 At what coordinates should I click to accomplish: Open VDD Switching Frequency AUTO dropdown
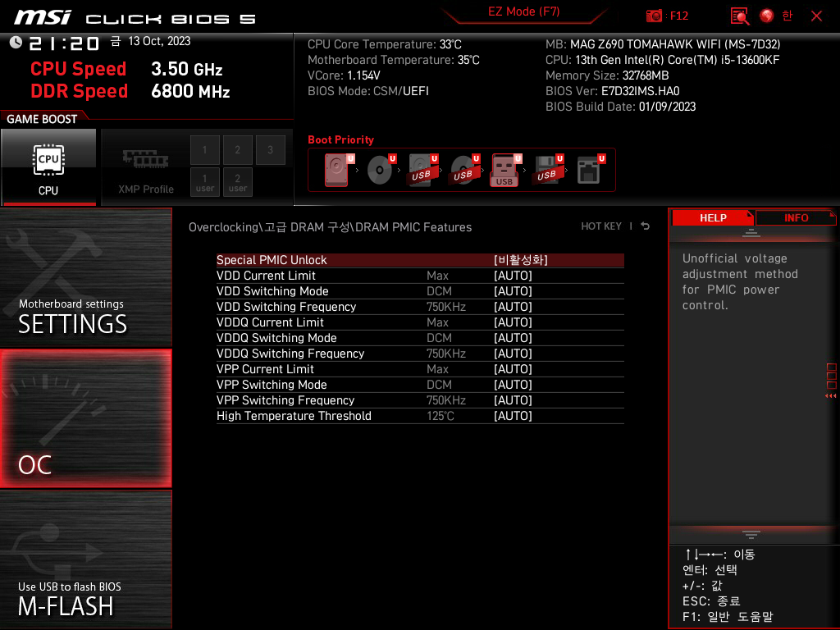coord(513,307)
